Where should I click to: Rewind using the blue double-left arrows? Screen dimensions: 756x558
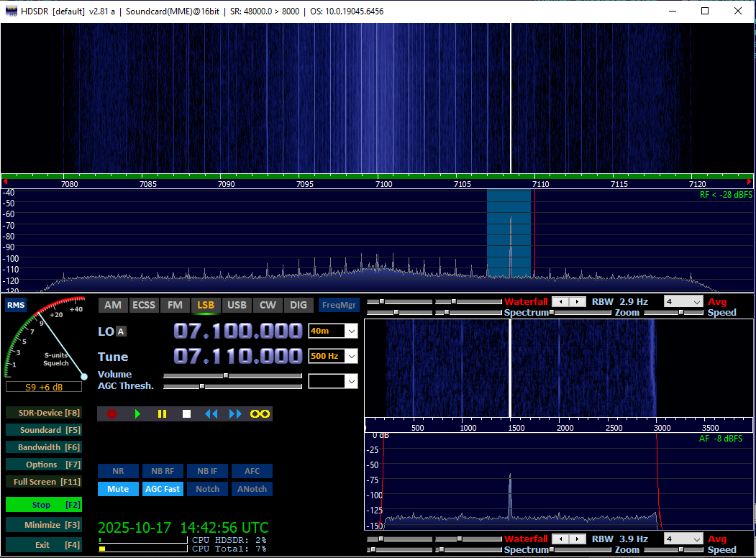pyautogui.click(x=211, y=413)
